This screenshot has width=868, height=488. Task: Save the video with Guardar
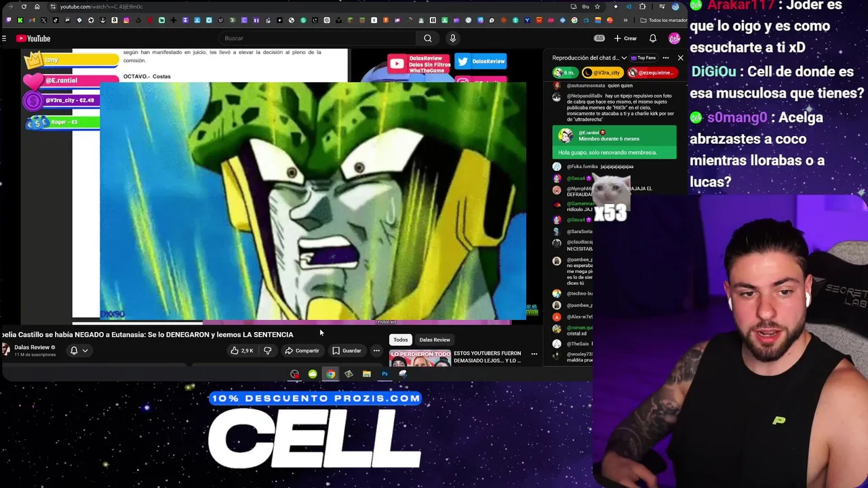coord(347,350)
